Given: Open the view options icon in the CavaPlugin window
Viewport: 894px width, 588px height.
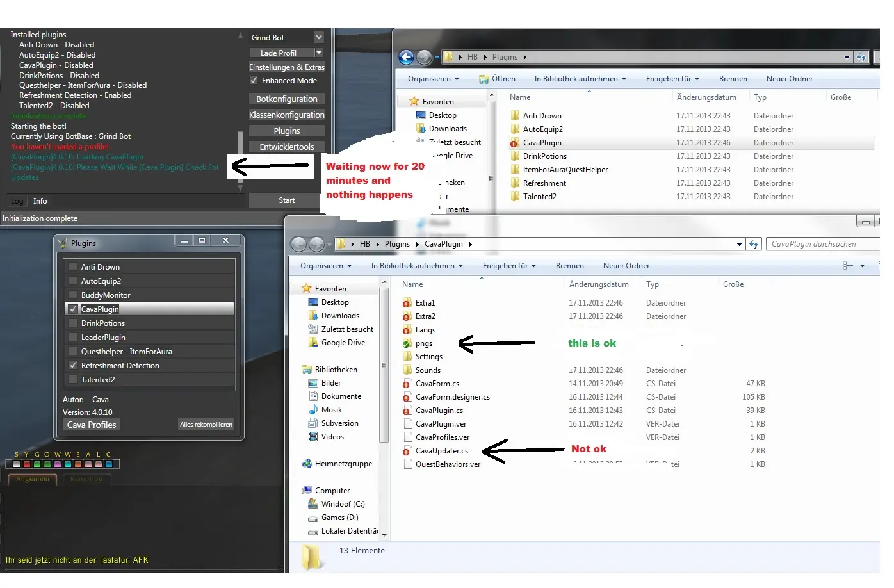Looking at the screenshot, I should [x=849, y=266].
